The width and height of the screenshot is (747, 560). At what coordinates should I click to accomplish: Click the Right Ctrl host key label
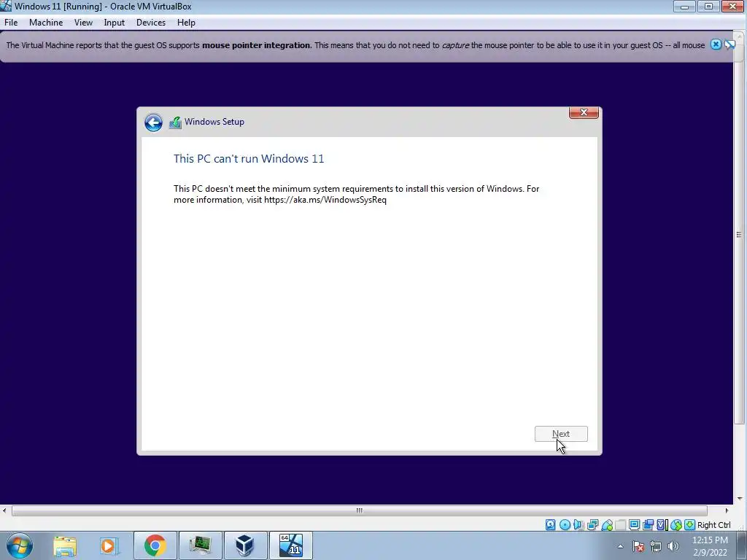713,525
